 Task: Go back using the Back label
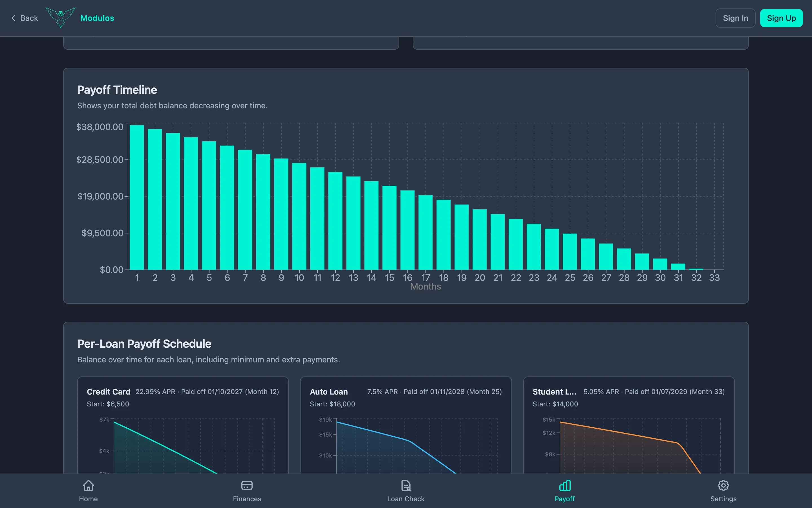pyautogui.click(x=29, y=18)
